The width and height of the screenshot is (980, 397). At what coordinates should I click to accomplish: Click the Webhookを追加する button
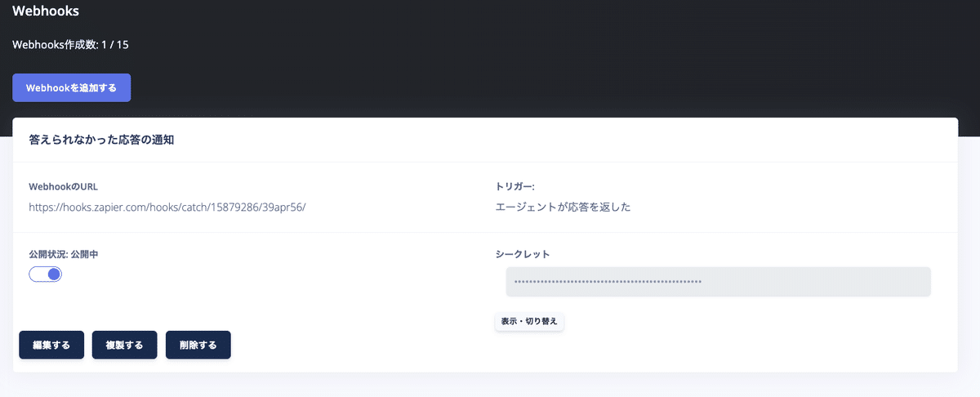[x=72, y=88]
